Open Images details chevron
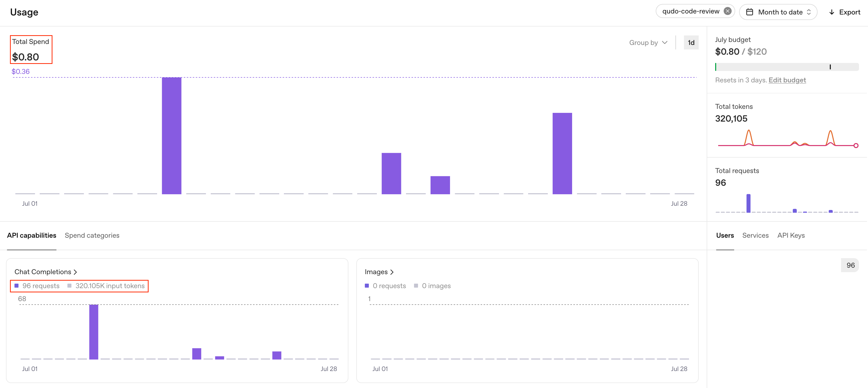Viewport: 868px width, 388px height. tap(392, 272)
